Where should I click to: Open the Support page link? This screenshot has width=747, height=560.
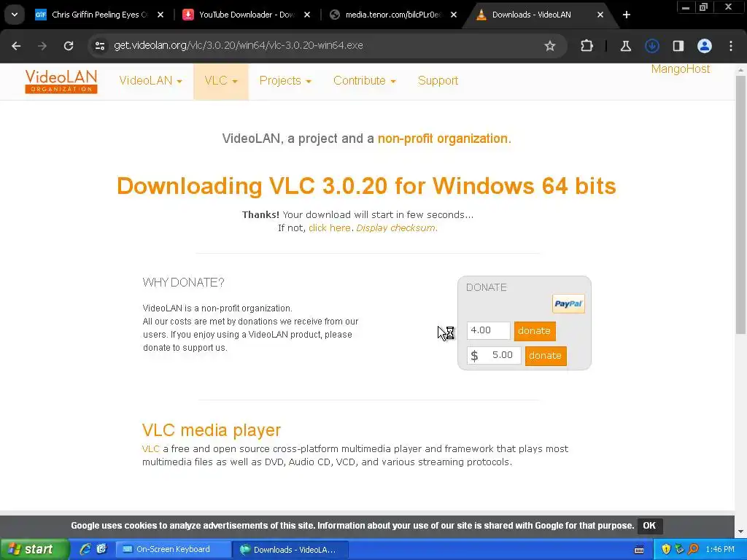coord(438,80)
